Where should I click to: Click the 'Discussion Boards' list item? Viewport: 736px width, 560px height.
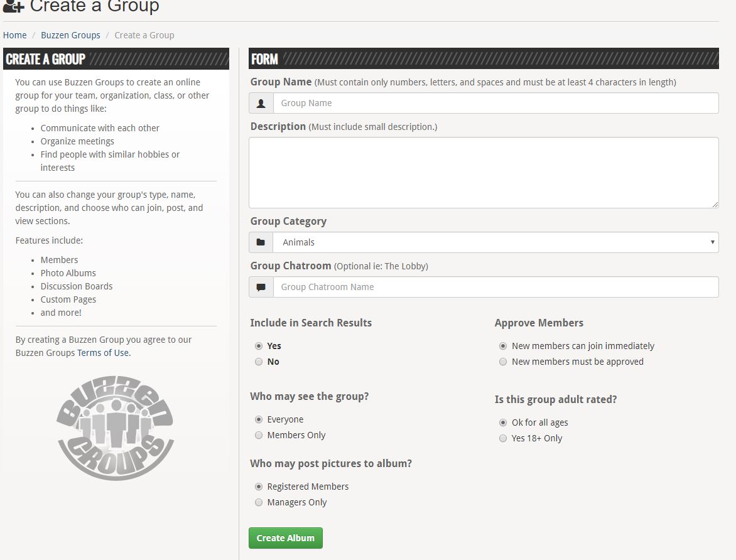(x=77, y=286)
